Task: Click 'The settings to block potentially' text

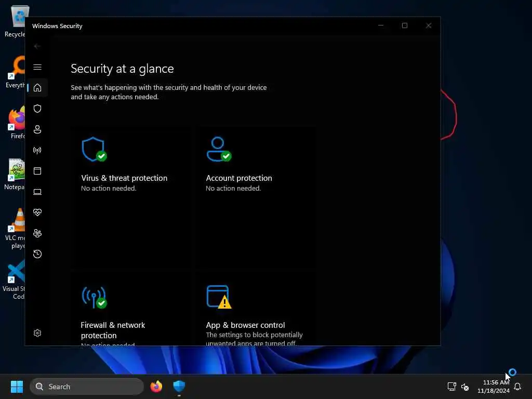Action: point(254,335)
